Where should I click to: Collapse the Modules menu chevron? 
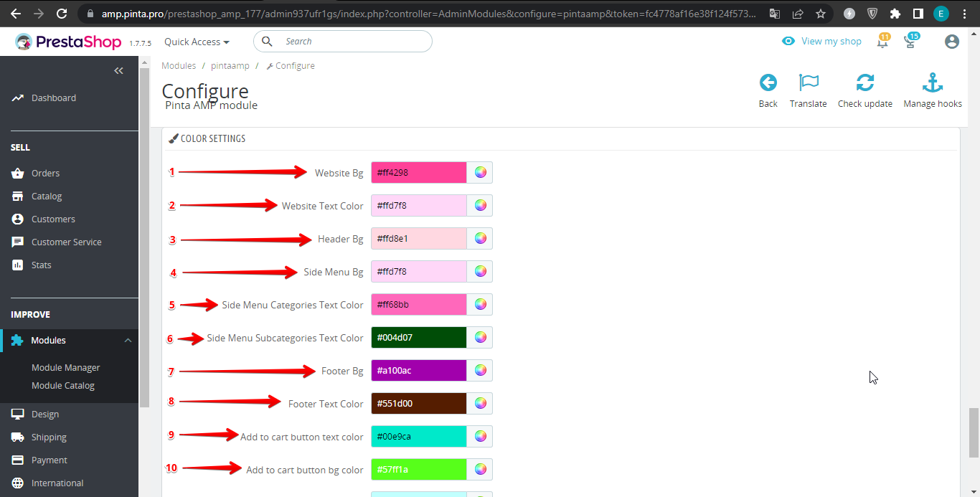[128, 341]
